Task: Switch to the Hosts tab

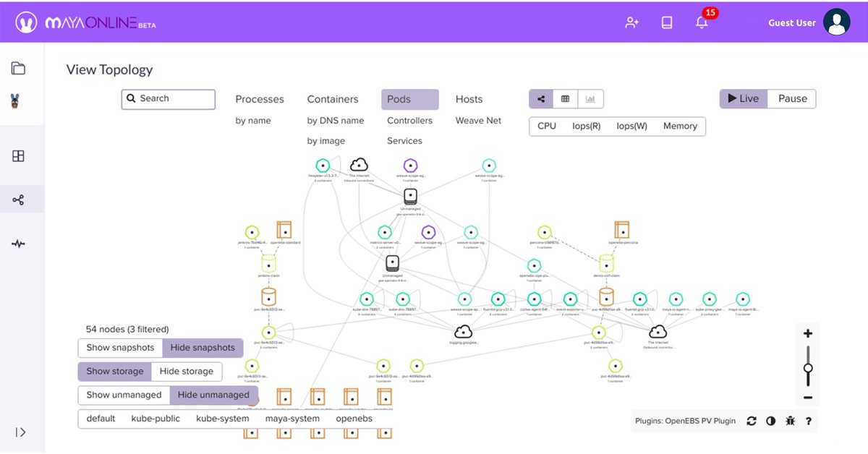Action: (469, 99)
